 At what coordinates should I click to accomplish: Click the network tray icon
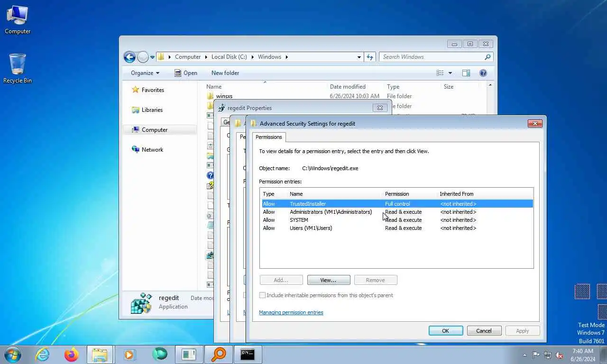(548, 355)
